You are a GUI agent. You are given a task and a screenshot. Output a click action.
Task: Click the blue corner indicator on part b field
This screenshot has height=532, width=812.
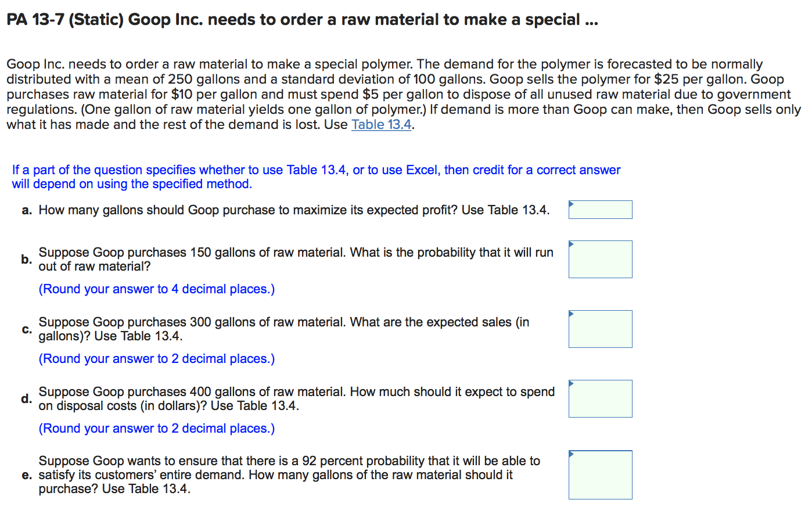[572, 243]
